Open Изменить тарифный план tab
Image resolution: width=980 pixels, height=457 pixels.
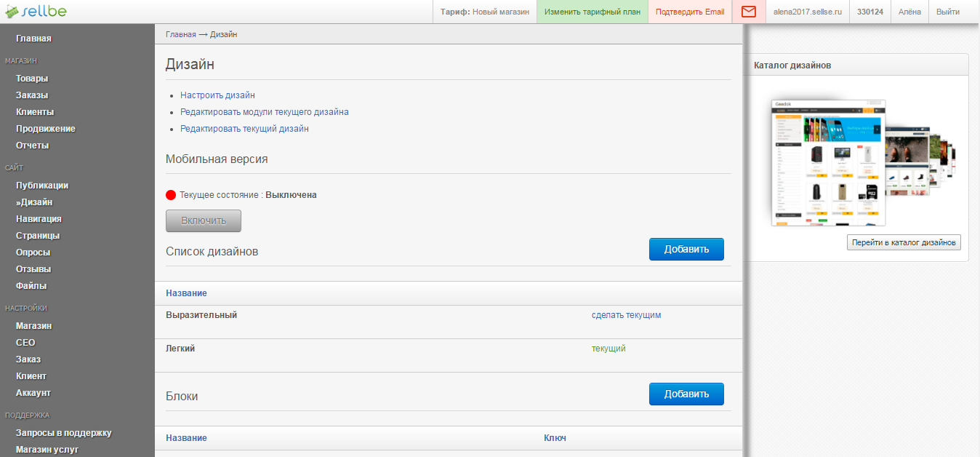coord(592,12)
